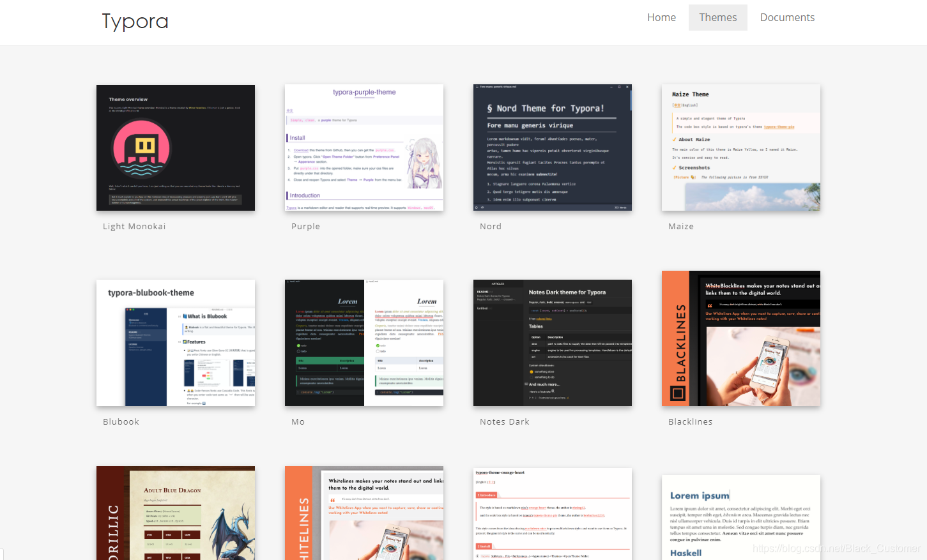
Task: Open the Adult Blue Dragon theme thumbnail
Action: click(x=176, y=513)
